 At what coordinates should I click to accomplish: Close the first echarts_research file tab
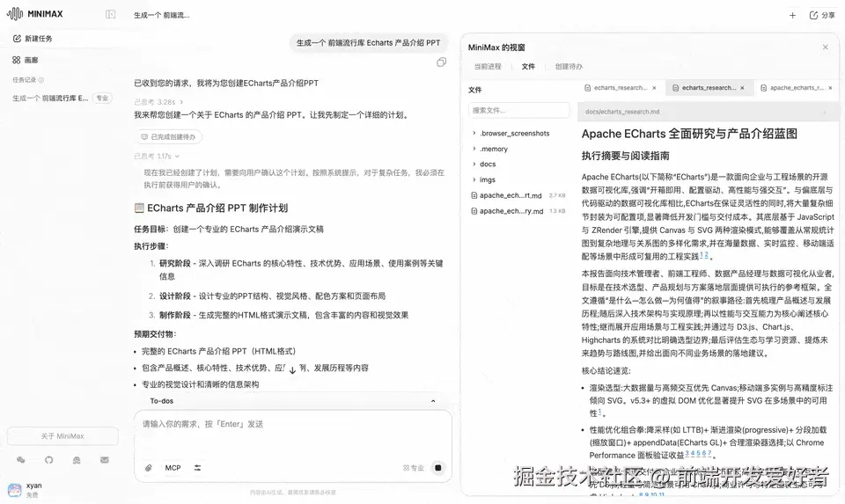point(654,88)
